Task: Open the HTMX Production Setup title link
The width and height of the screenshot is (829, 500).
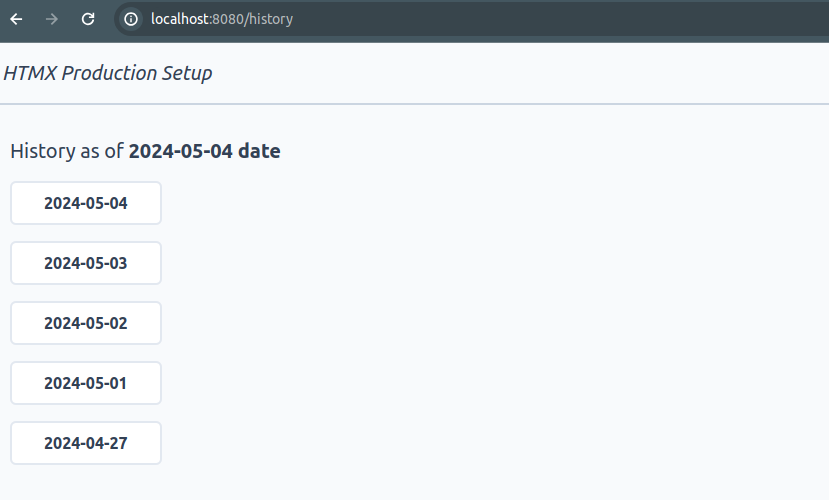Action: click(x=108, y=73)
